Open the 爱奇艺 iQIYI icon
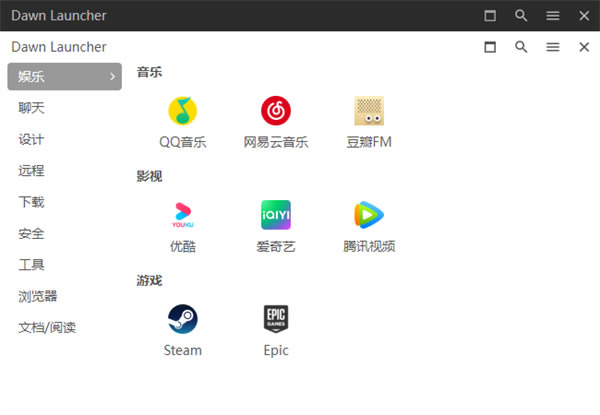The width and height of the screenshot is (600, 415). (276, 215)
